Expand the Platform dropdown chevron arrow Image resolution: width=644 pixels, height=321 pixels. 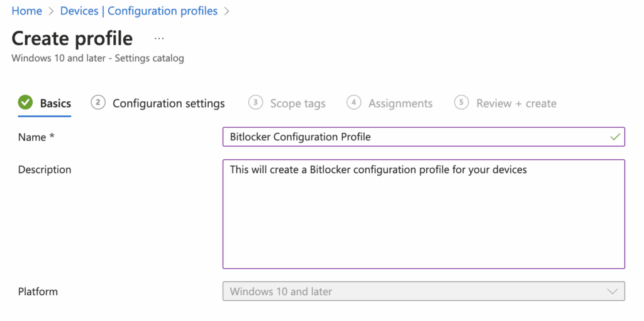613,291
